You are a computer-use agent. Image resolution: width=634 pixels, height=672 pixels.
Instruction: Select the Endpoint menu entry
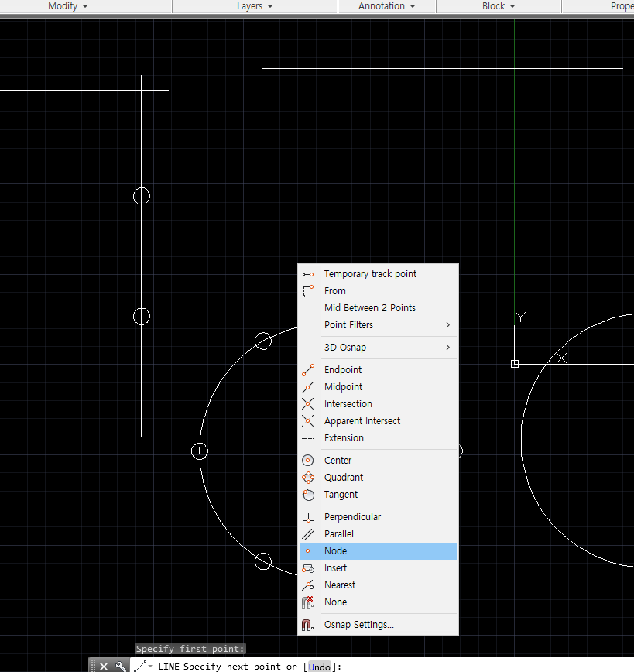(x=378, y=369)
